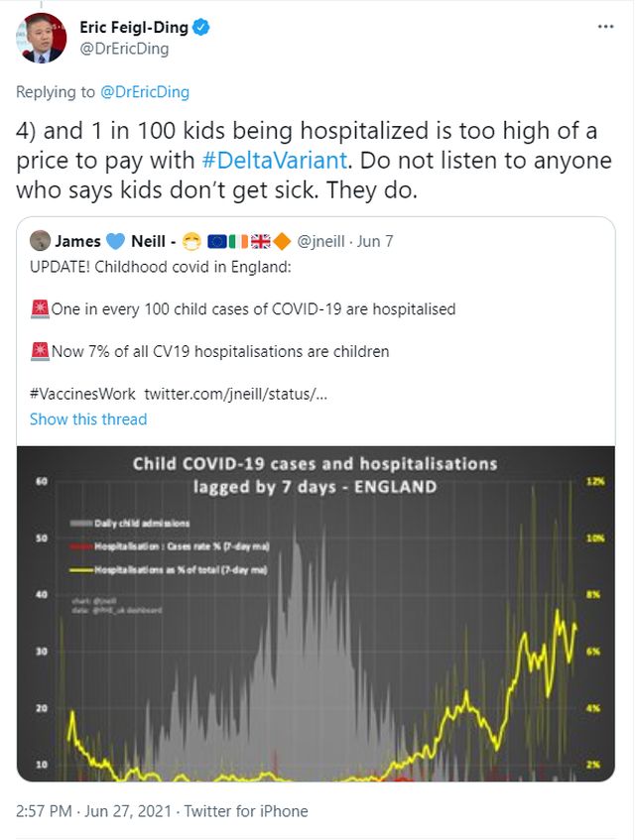Open Eric Feigl-Ding display name profile link
The height and width of the screenshot is (840, 635).
click(134, 28)
